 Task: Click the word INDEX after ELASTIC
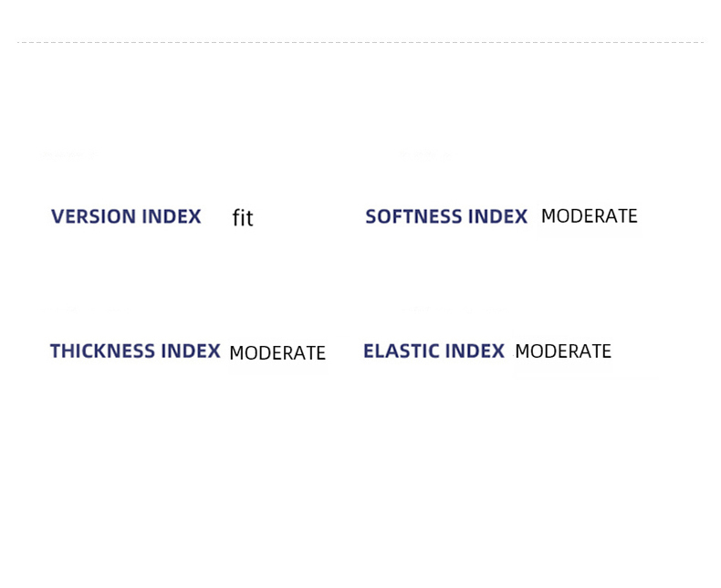tap(475, 352)
